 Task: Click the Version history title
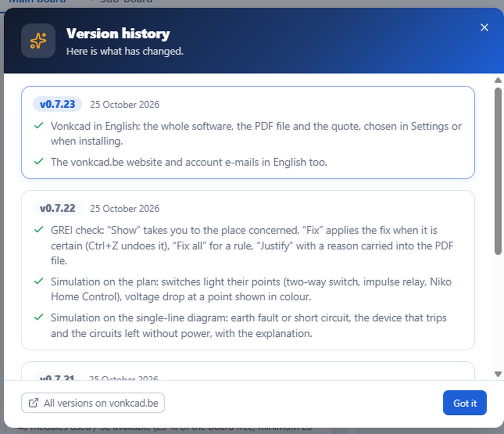point(118,34)
